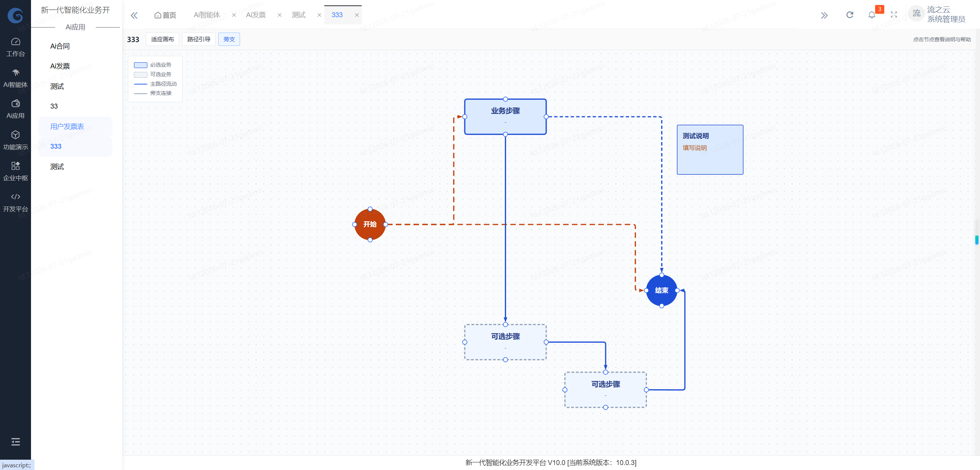Click the 路径引导 button
This screenshot has height=470, width=980.
(199, 39)
